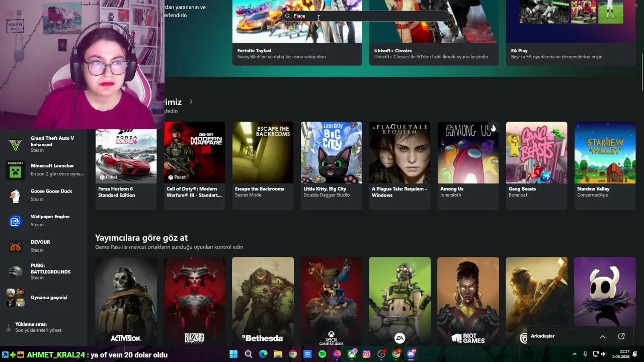Viewport: 644px width, 362px height.
Task: Open the Forza Horizon 6 Standard Edition cover
Action: point(126,156)
